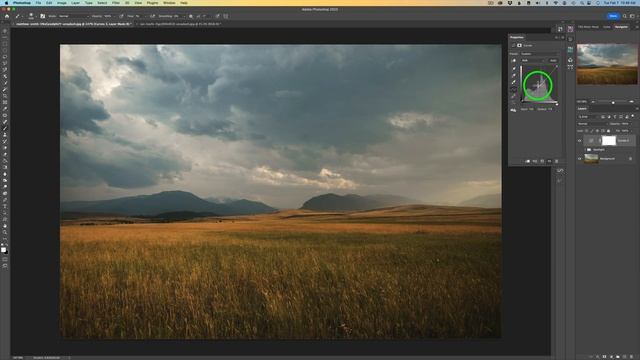
Task: Click view previous state icon in Properties
Action: tap(535, 161)
